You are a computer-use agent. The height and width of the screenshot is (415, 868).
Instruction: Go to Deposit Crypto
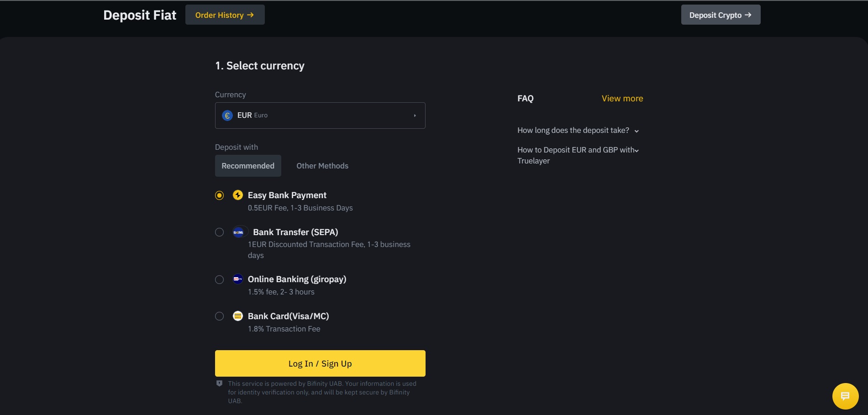click(x=721, y=15)
